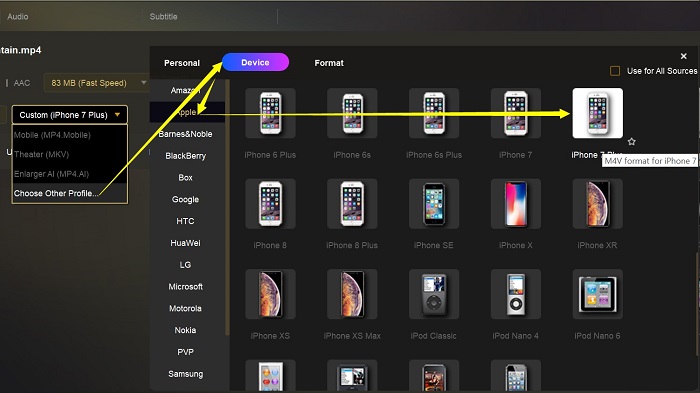Select Barnes&Noble in the brand list

[187, 134]
